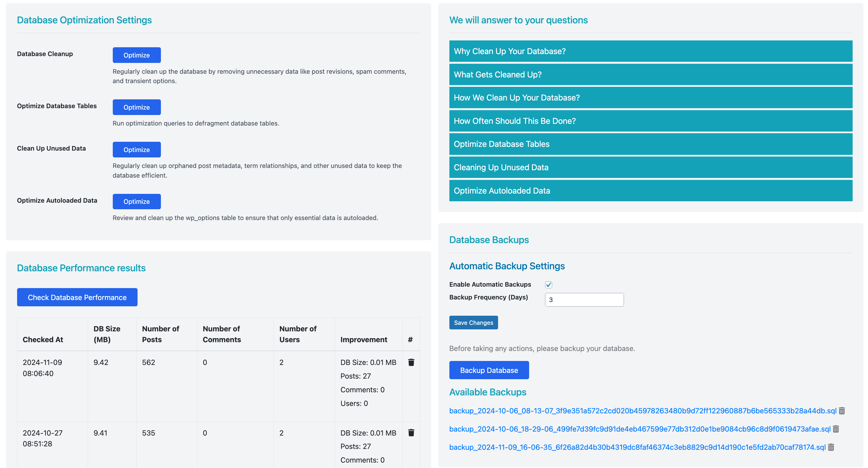Expand the Optimize Autoloaded Data FAQ item

point(651,191)
